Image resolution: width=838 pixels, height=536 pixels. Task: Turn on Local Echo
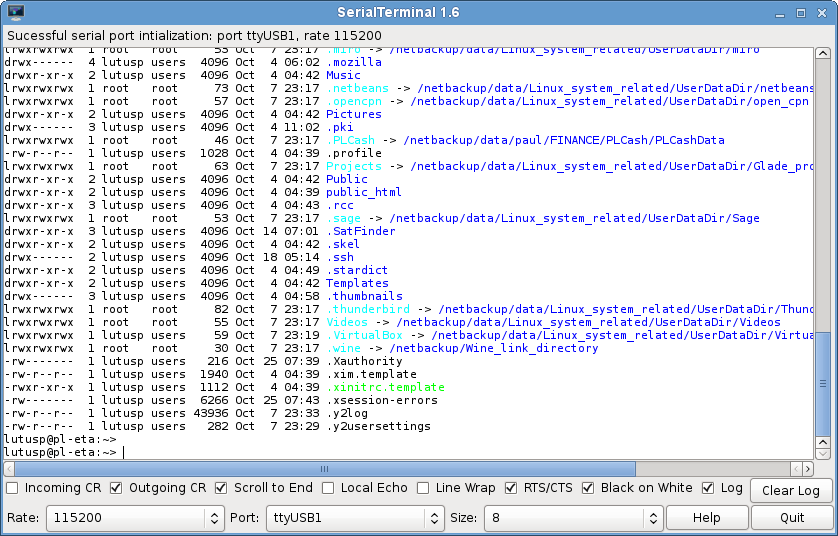(x=328, y=488)
